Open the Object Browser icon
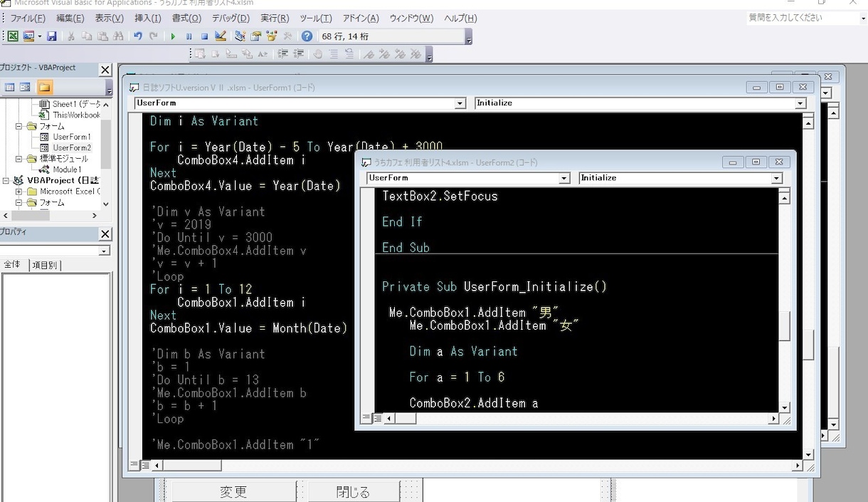This screenshot has width=868, height=502. click(x=271, y=36)
